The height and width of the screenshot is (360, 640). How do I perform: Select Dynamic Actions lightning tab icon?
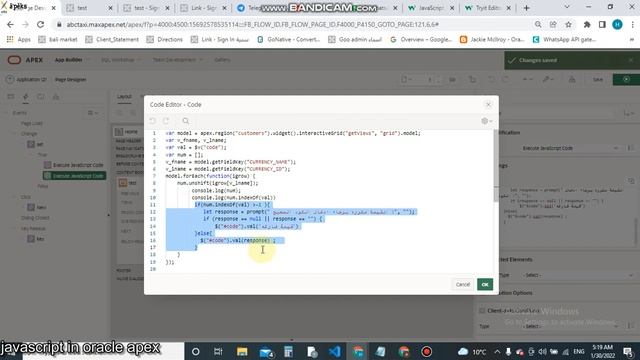coord(26,97)
